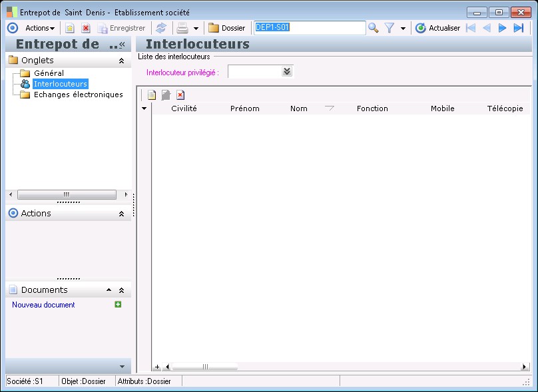This screenshot has height=392, width=538.
Task: Click grid horizontal scrollbar left arrow
Action: tap(167, 367)
